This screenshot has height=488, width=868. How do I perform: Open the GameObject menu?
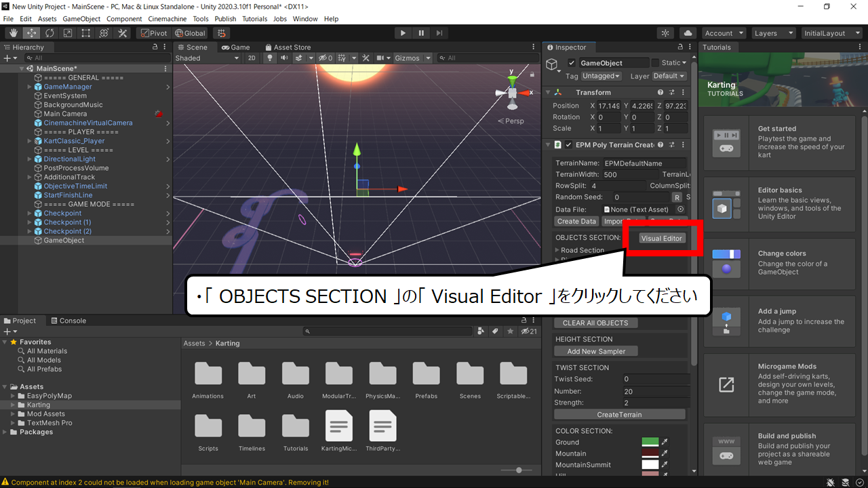81,19
